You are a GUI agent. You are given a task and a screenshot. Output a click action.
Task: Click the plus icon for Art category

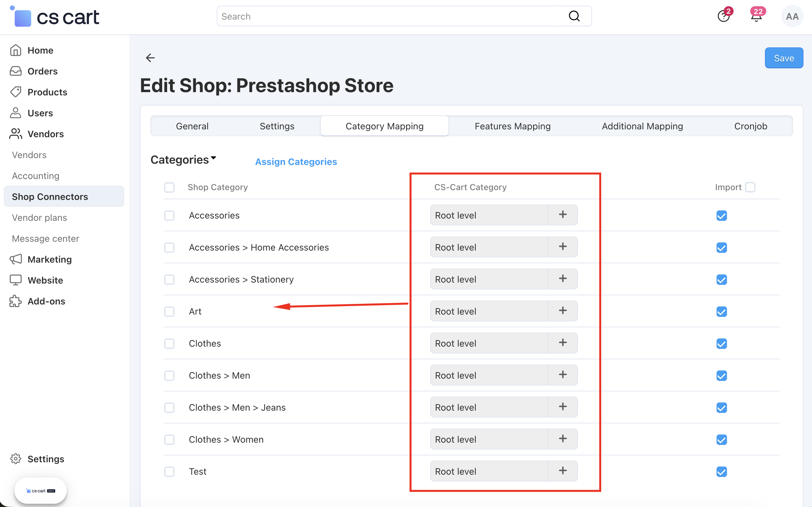coord(563,311)
